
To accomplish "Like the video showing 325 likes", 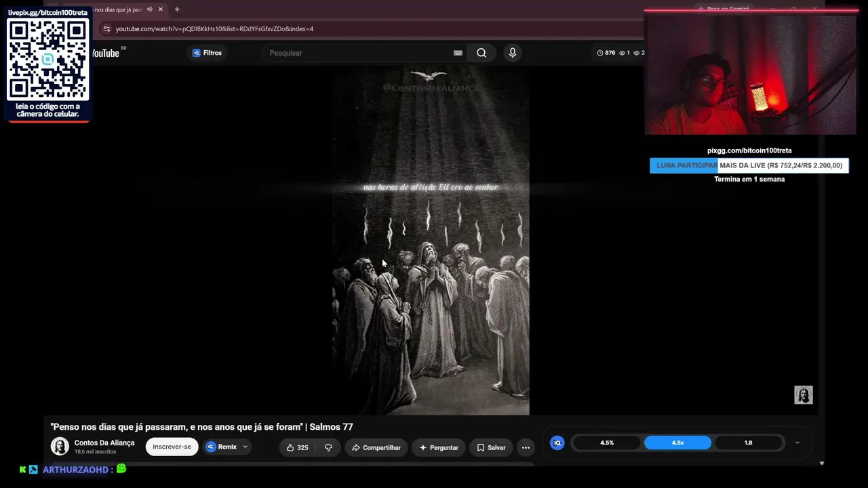I will click(297, 447).
